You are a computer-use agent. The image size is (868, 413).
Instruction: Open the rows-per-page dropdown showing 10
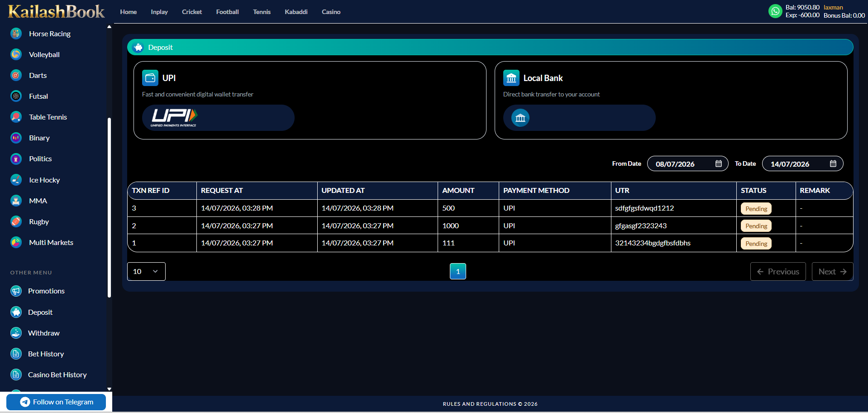point(146,271)
